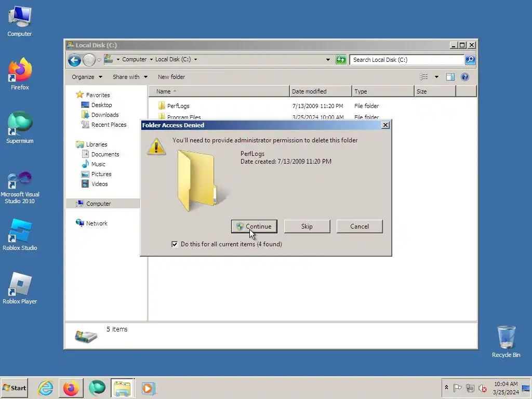Viewport: 532px width, 399px height.
Task: Open Recent Places in navigation pane
Action: 109,125
